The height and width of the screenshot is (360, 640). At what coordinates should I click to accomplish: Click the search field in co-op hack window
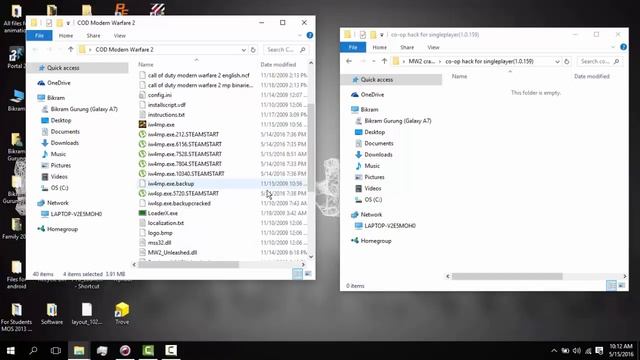click(x=599, y=62)
